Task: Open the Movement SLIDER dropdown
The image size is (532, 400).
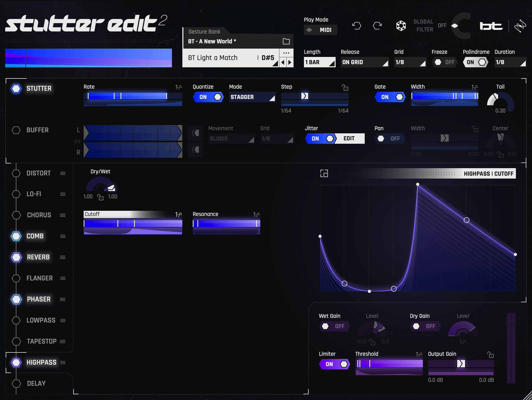Action: click(x=231, y=139)
